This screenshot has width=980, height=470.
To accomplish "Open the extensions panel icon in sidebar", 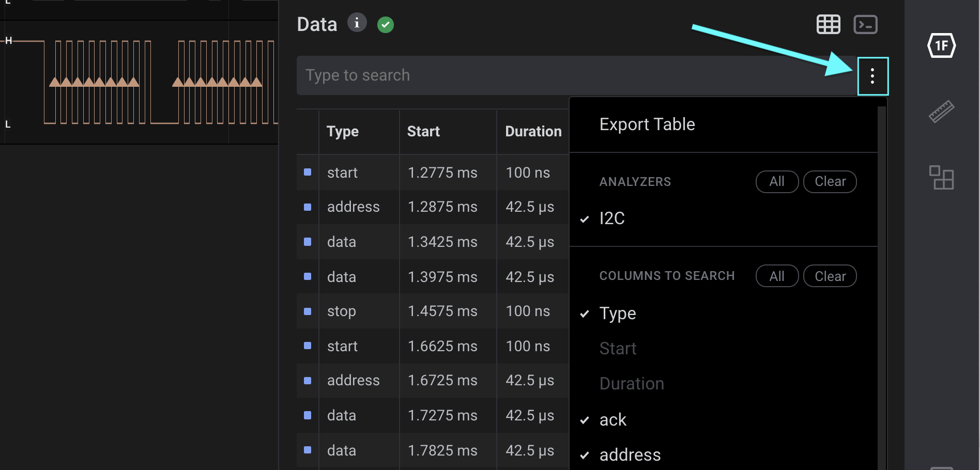I will [942, 178].
